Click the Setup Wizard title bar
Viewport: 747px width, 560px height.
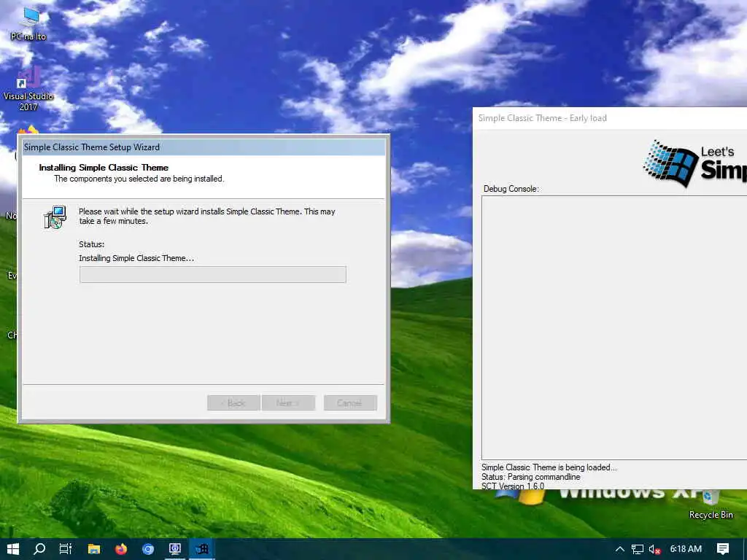(x=204, y=147)
